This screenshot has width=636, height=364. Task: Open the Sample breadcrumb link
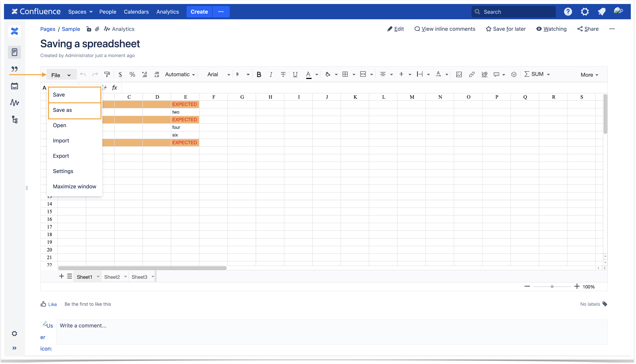pyautogui.click(x=71, y=29)
